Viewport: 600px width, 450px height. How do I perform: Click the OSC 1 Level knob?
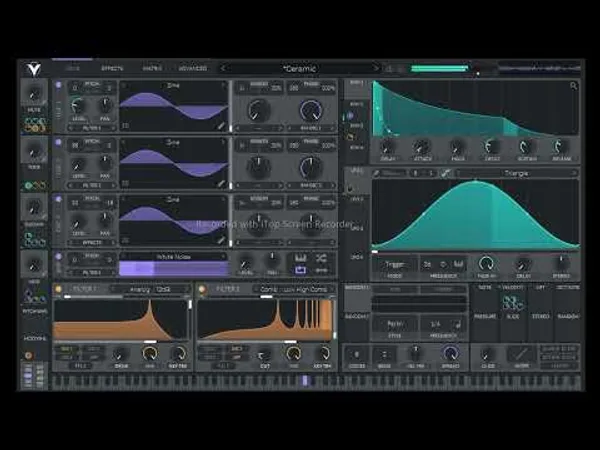78,105
